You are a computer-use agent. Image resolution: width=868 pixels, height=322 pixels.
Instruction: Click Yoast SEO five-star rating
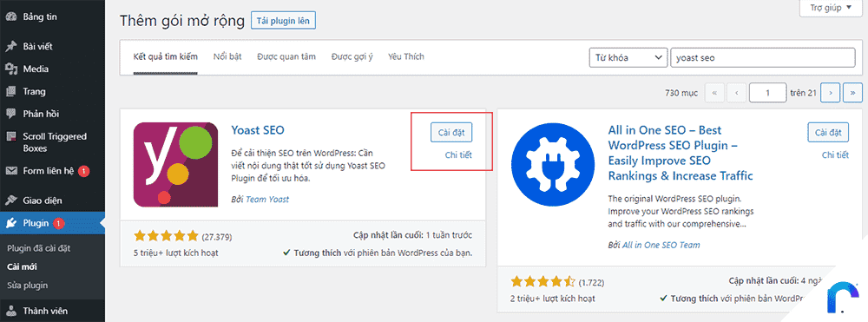[166, 236]
